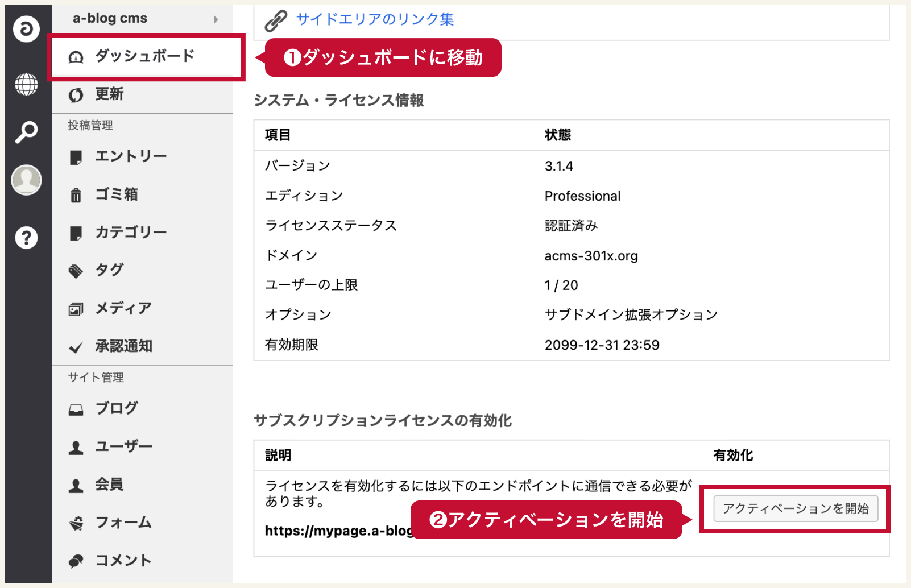Image resolution: width=911 pixels, height=588 pixels.
Task: Open the エントリー menu item
Action: [x=131, y=156]
